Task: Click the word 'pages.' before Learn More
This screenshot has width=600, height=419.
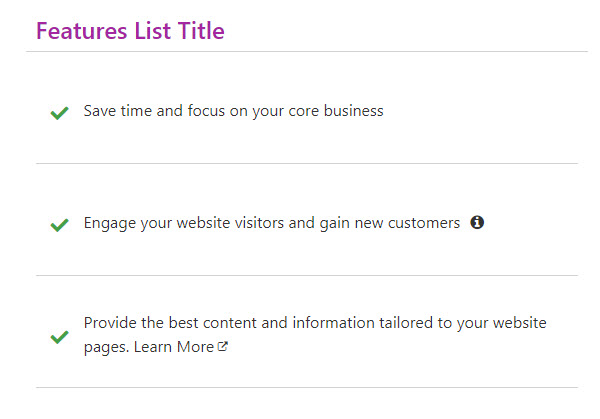Action: (x=106, y=347)
